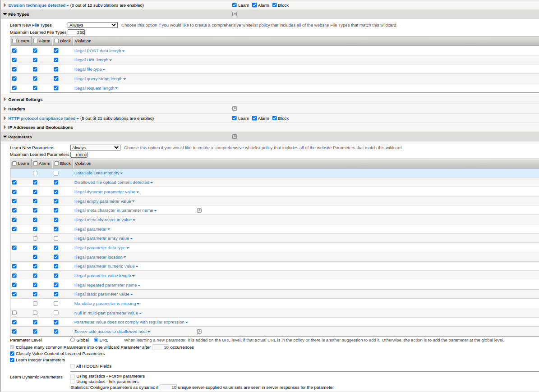Viewport: 539px width, 392px height.
Task: Open Learn New Parameters dropdown
Action: coord(95,148)
